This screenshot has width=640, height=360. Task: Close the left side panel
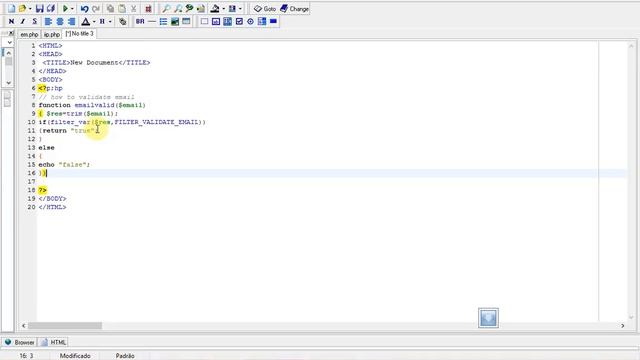tap(11, 33)
